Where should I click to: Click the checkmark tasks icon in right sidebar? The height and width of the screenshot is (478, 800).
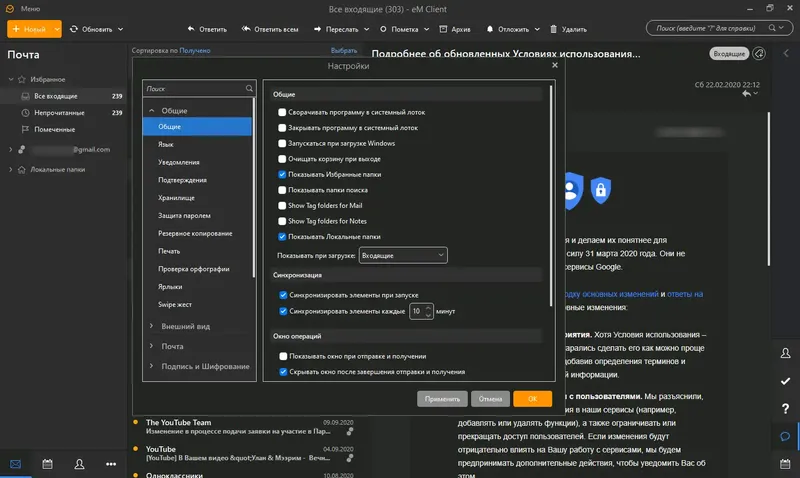pyautogui.click(x=785, y=381)
